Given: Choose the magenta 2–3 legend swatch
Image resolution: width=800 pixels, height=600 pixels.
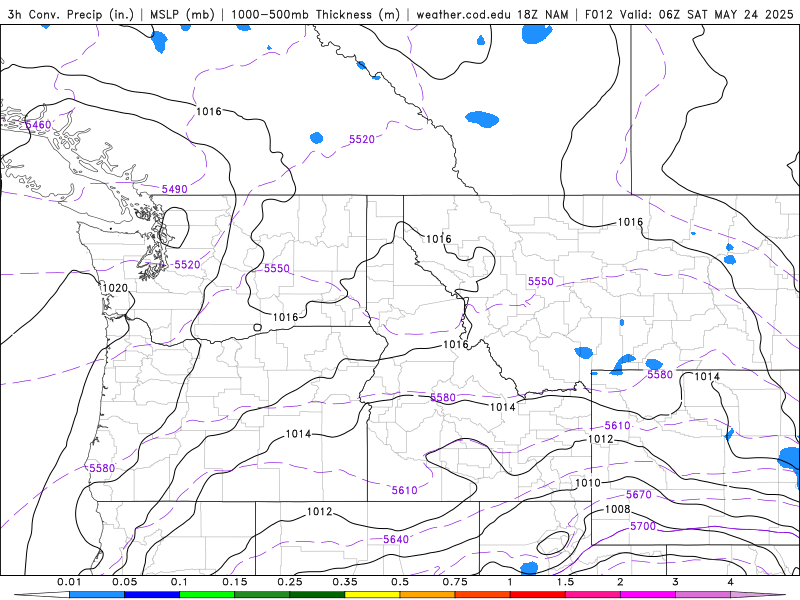Looking at the screenshot, I should (648, 595).
